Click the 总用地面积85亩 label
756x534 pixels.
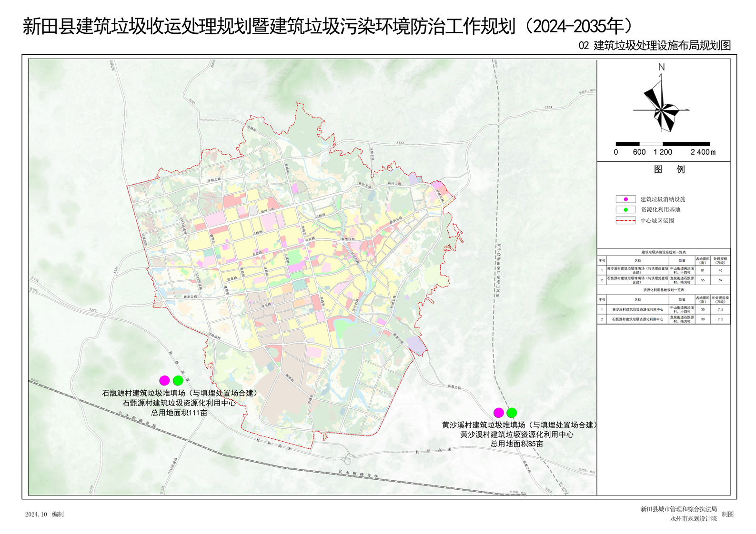pos(517,444)
